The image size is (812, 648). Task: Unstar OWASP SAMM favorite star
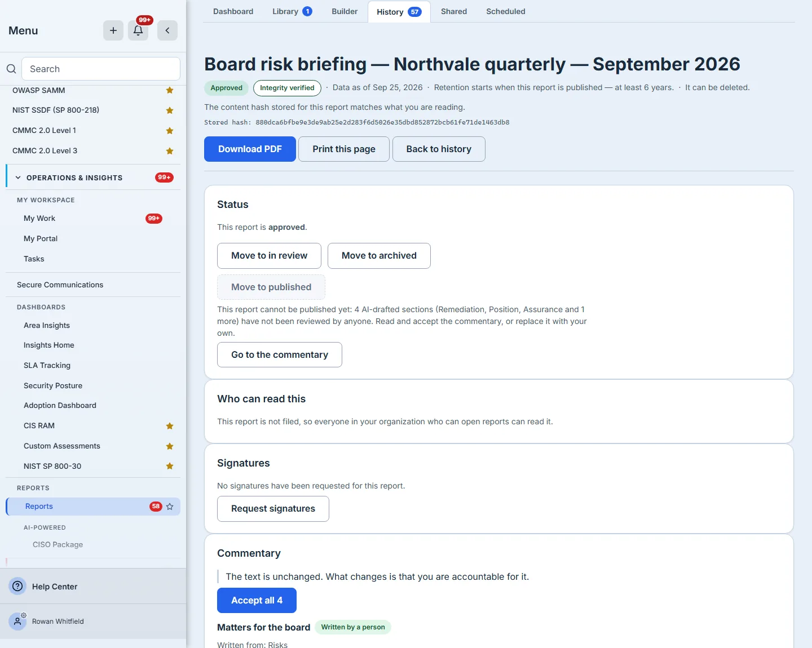pos(170,90)
